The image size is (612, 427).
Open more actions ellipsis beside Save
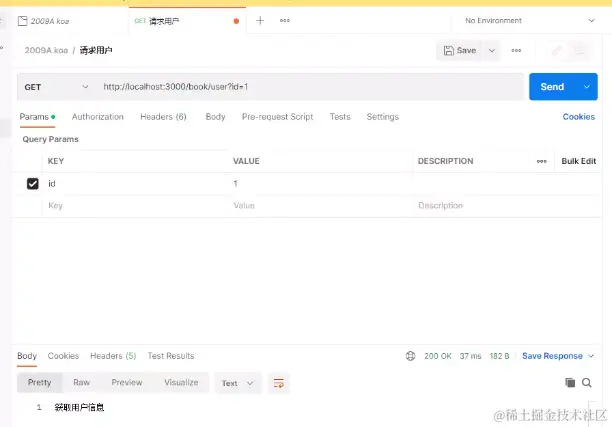pyautogui.click(x=516, y=50)
